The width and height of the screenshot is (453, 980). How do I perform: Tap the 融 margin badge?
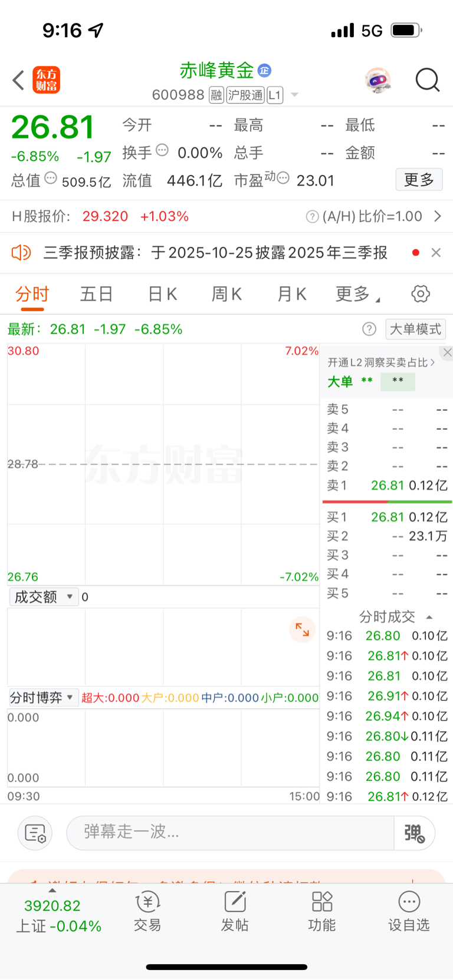coord(216,95)
